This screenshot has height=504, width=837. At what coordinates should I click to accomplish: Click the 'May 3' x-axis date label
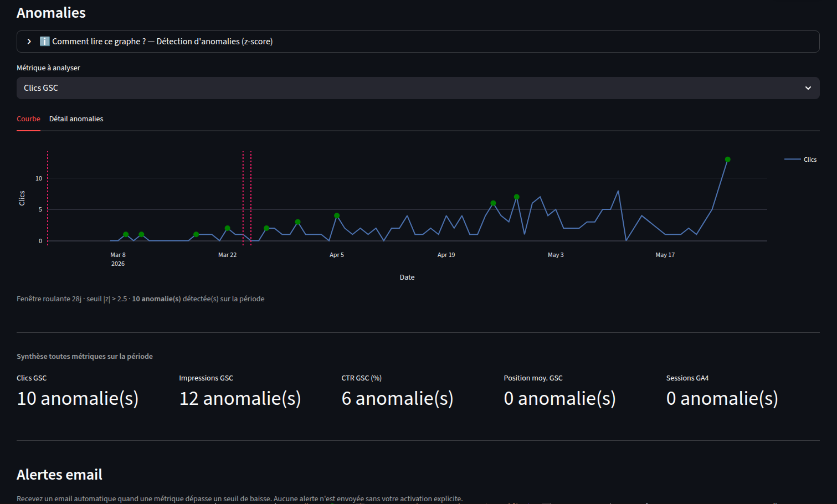pos(556,255)
